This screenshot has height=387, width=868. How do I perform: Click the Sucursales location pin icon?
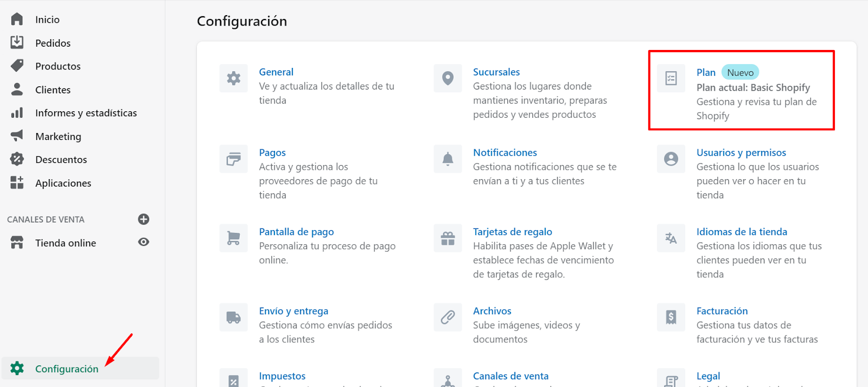click(448, 78)
